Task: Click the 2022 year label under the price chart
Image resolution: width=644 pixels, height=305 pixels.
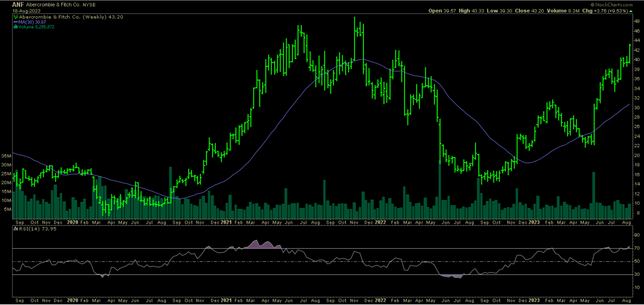Action: point(380,222)
